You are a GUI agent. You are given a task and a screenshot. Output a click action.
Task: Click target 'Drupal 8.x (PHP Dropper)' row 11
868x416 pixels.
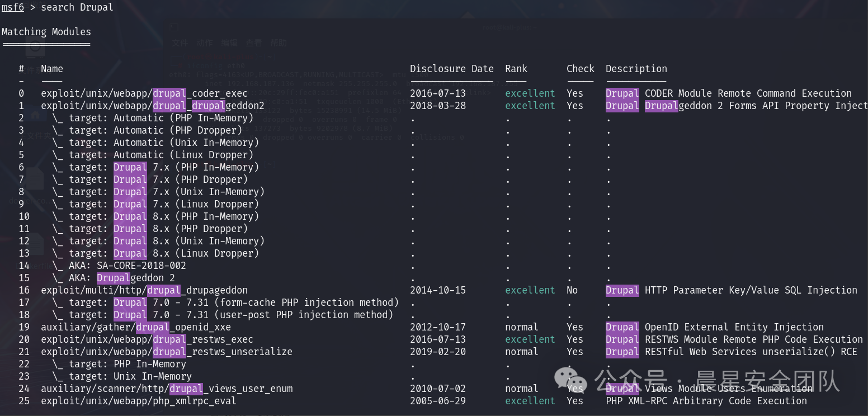tap(150, 229)
